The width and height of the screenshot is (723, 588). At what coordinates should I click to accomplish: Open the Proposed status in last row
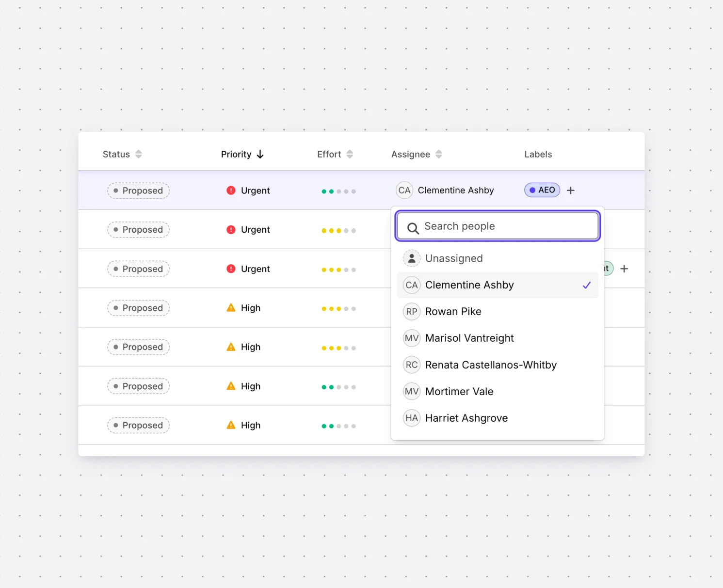point(138,425)
